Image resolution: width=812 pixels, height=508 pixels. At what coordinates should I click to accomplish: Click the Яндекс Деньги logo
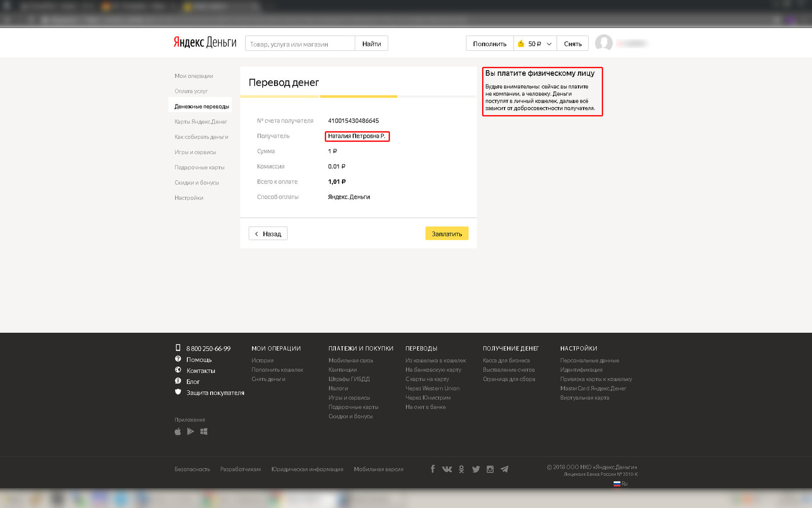pos(205,43)
